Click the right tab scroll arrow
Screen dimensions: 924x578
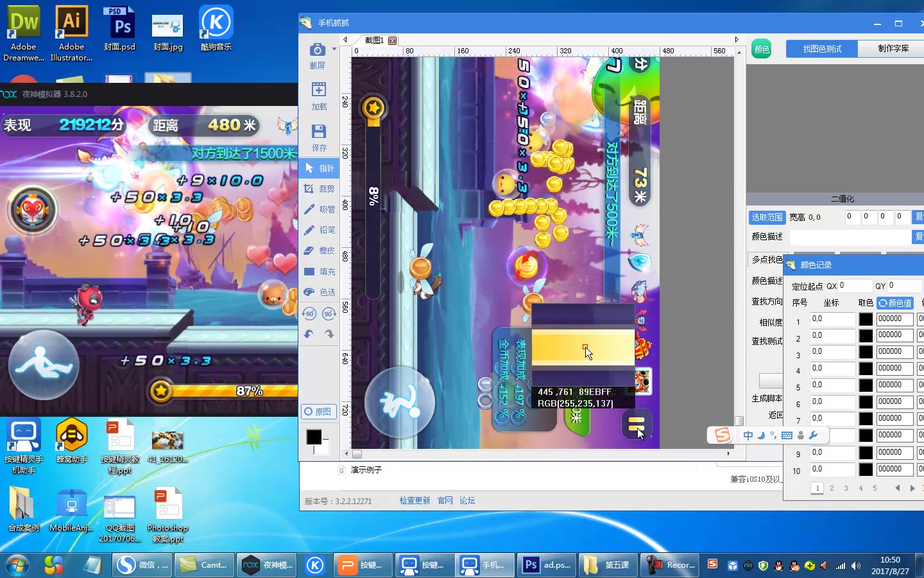coord(737,40)
